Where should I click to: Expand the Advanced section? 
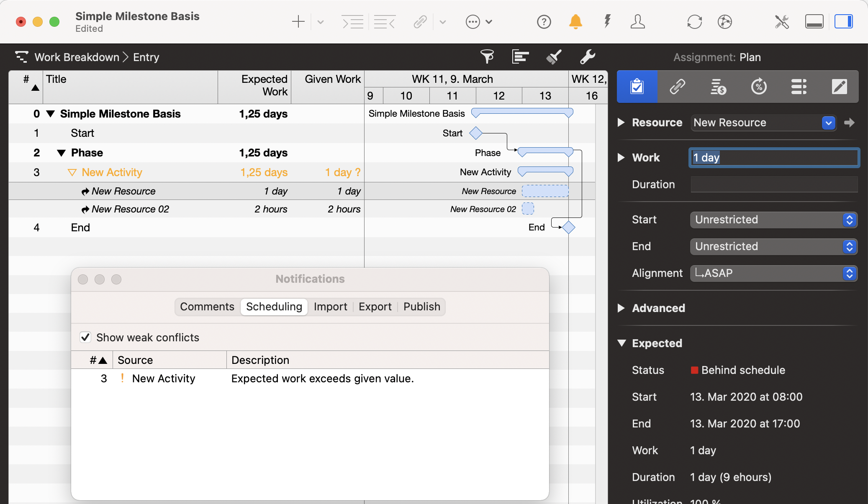point(621,308)
